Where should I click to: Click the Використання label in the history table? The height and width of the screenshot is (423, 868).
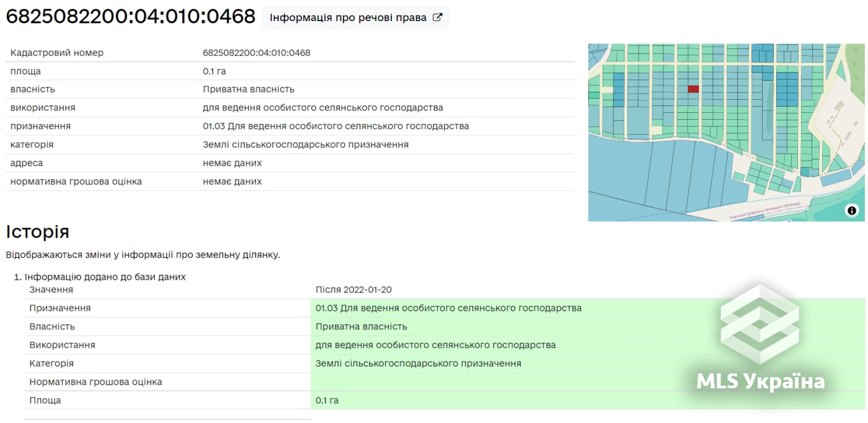tap(62, 345)
